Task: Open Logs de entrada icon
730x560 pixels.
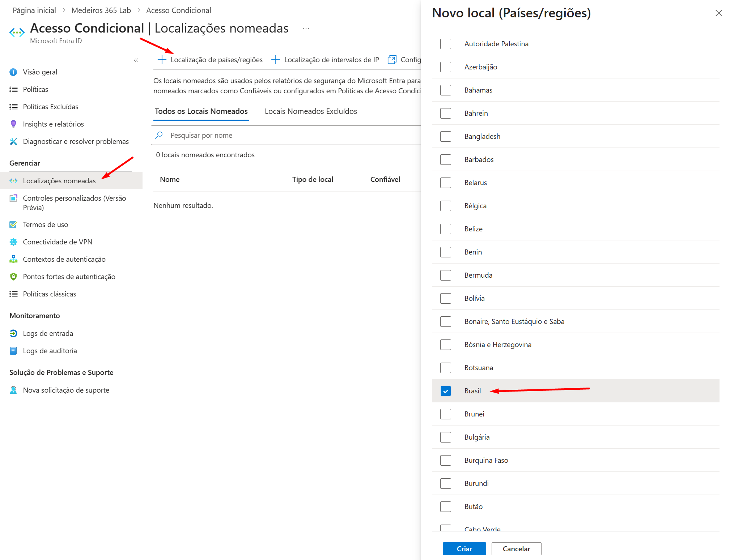Action: point(13,333)
